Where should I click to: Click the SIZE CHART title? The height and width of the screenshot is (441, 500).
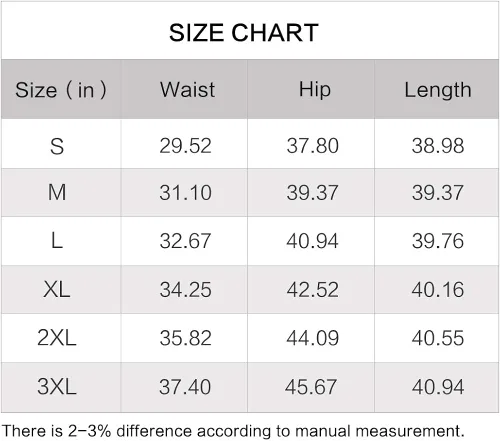[x=244, y=33]
